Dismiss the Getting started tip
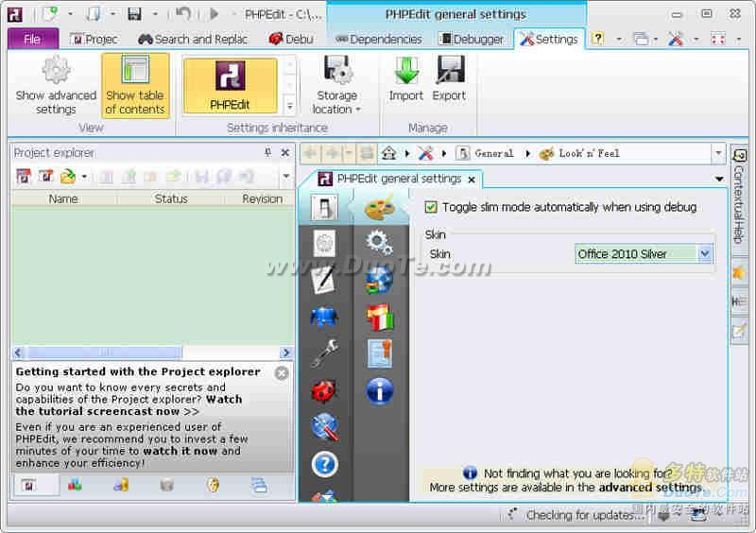Viewport: 756px width, 533px height. click(282, 373)
